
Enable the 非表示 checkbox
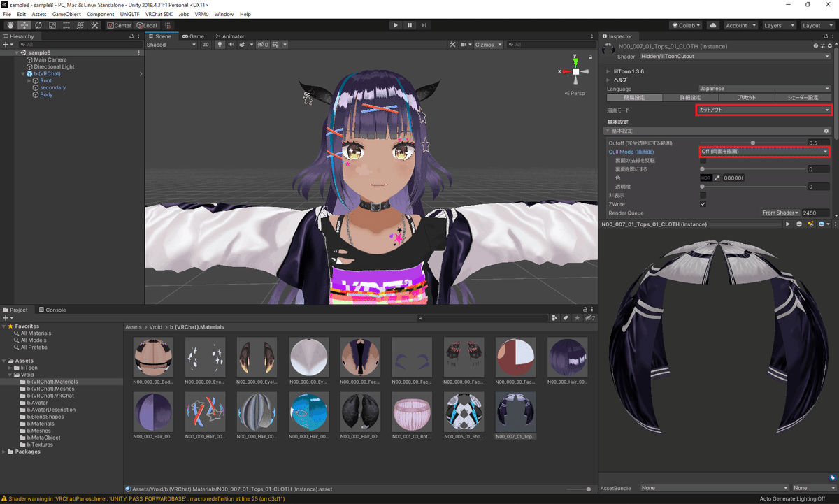pyautogui.click(x=703, y=195)
